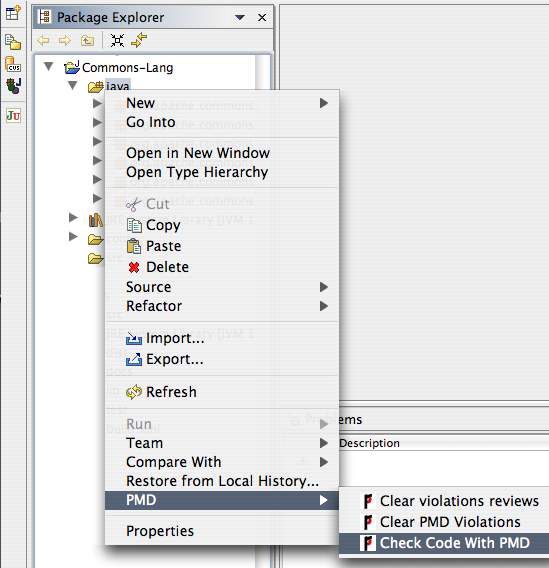Click the CVS repositories icon in sidebar
The height and width of the screenshot is (568, 549).
point(13,64)
